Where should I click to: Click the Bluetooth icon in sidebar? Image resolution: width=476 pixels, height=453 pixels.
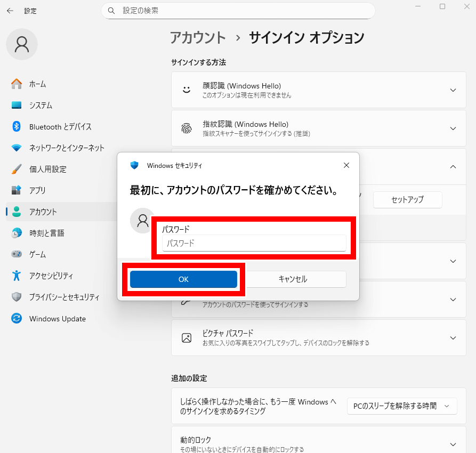tap(17, 127)
